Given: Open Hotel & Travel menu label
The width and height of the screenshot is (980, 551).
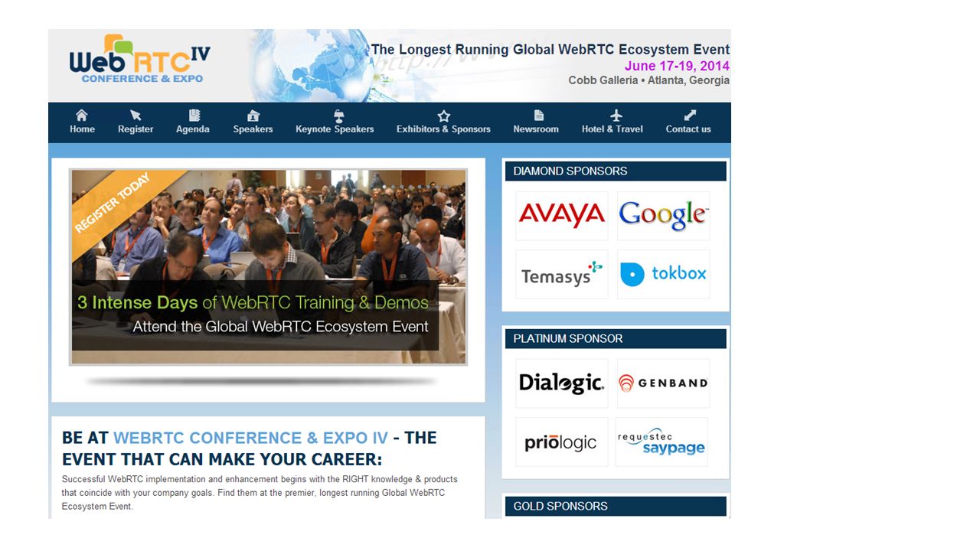Looking at the screenshot, I should (x=612, y=129).
